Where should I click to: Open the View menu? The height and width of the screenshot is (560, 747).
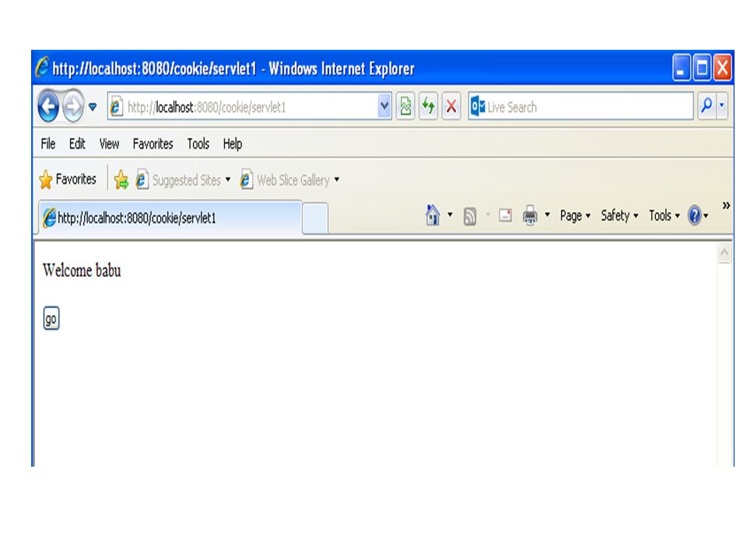(109, 144)
